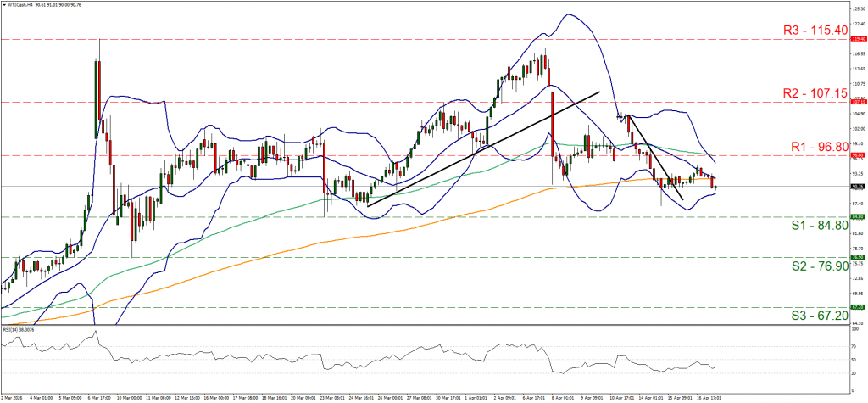The image size is (868, 403).
Task: Click the green 67.20 price tag on axis
Action: click(856, 307)
